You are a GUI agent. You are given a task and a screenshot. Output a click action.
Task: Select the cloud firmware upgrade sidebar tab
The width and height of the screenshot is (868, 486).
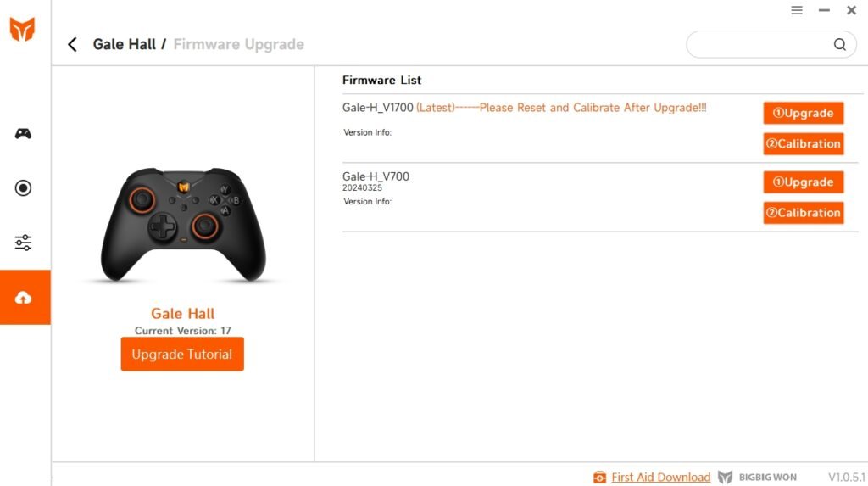point(24,298)
